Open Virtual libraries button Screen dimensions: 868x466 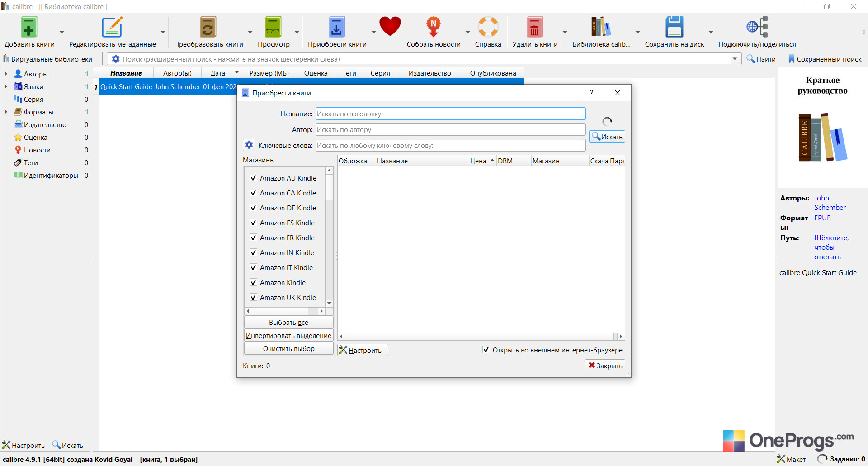click(x=47, y=59)
